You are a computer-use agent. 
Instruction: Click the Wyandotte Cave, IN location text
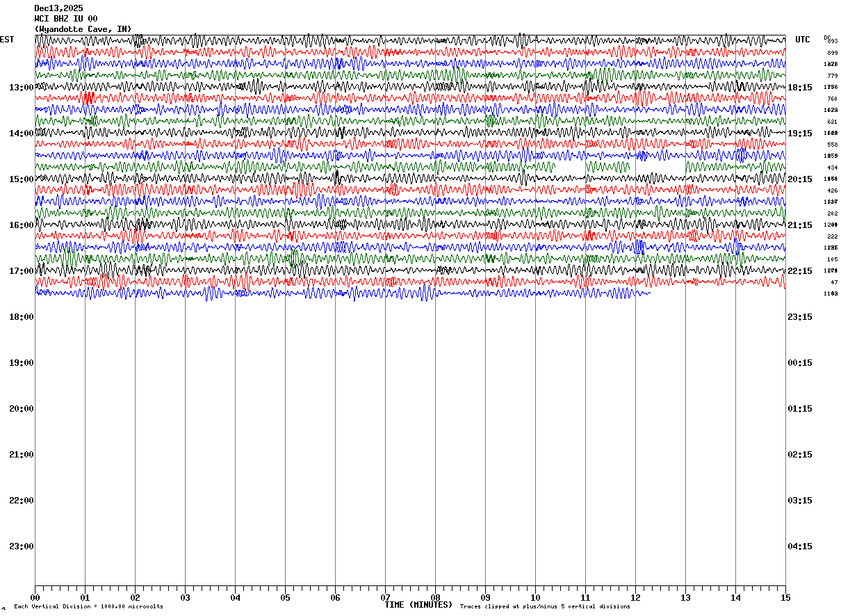point(83,29)
